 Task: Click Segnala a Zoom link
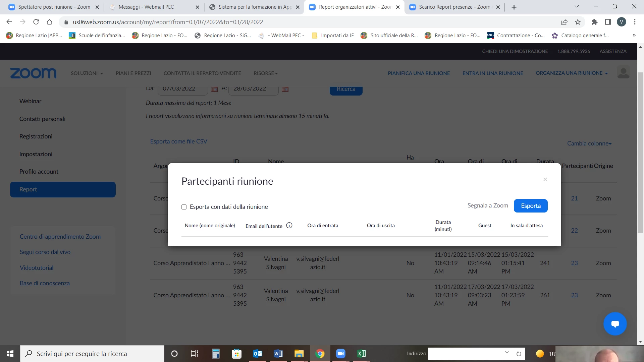click(x=488, y=205)
